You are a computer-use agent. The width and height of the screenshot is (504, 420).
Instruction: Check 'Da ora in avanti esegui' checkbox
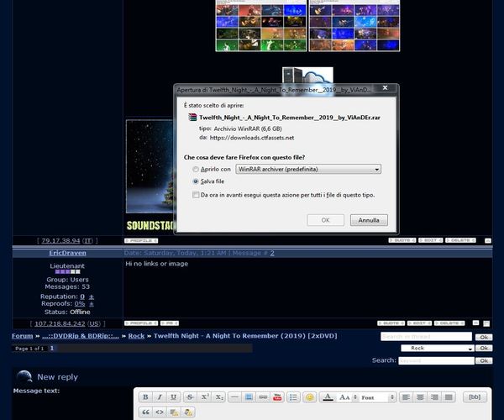197,195
